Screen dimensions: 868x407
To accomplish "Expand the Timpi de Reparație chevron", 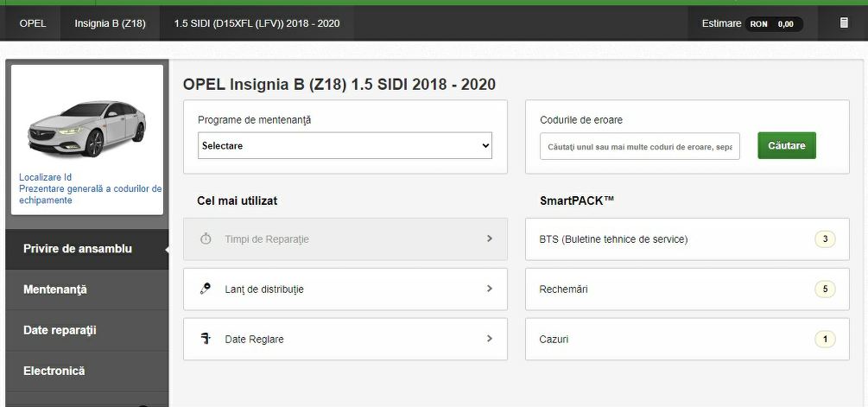I will point(490,238).
